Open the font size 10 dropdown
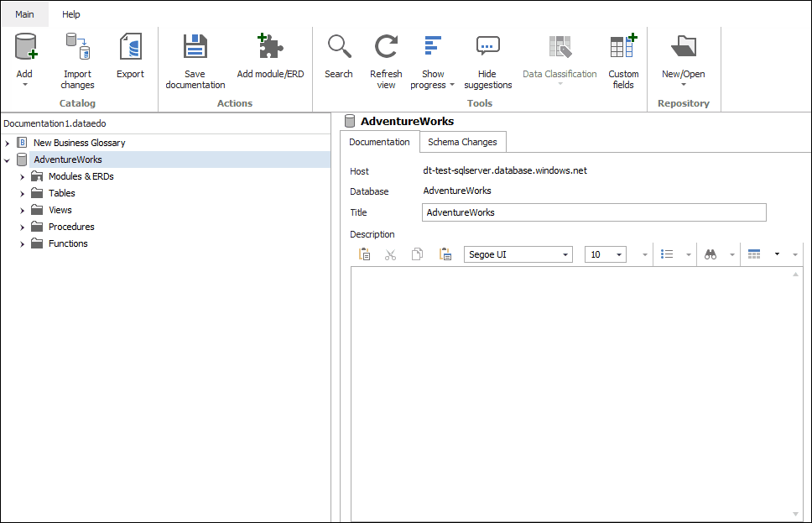 606,254
